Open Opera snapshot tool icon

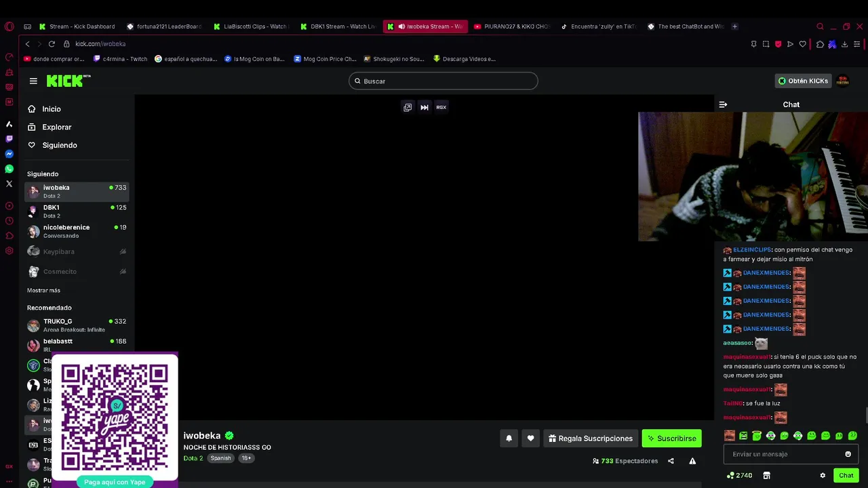766,44
